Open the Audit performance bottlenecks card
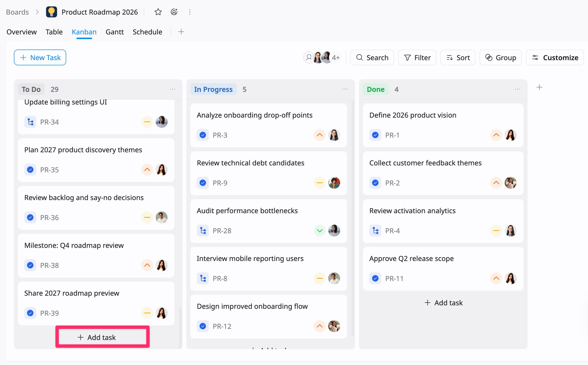Image resolution: width=588 pixels, height=365 pixels. click(268, 221)
